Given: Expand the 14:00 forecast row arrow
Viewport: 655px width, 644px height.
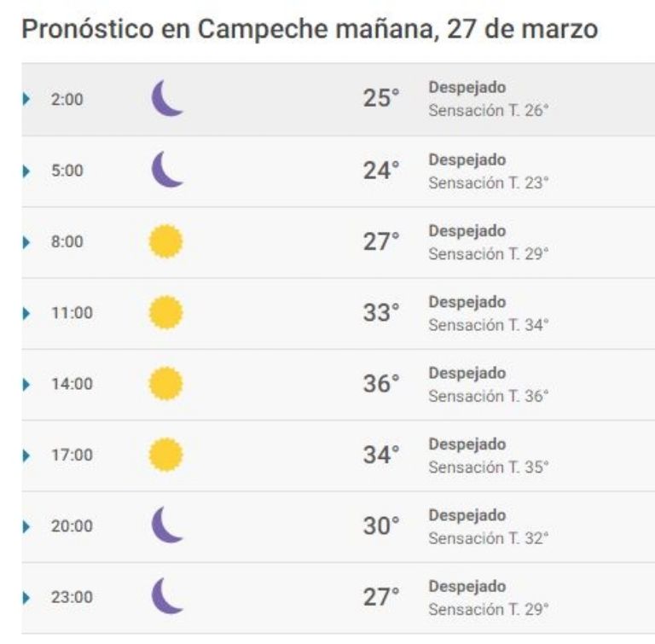Looking at the screenshot, I should 26,384.
